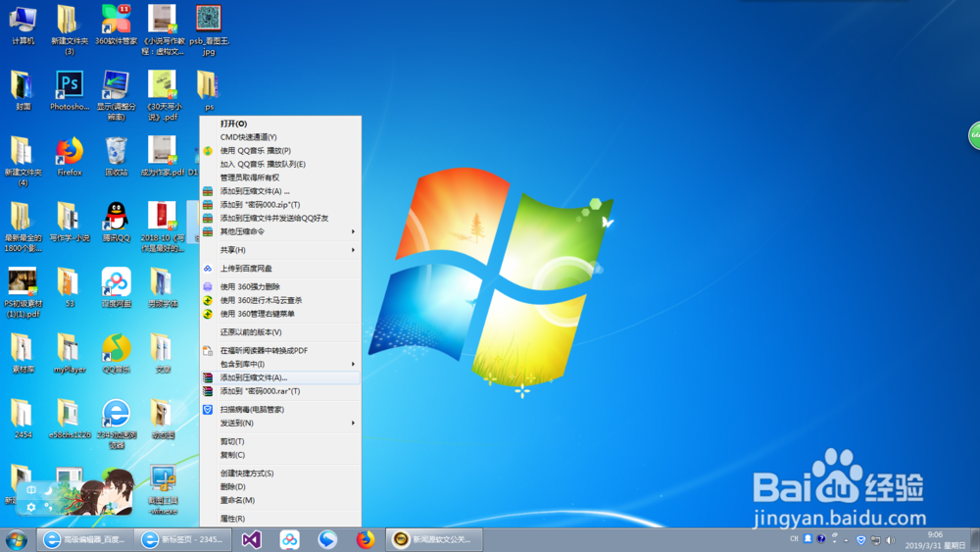Select the 《30天写小说》.pdf file icon

click(163, 95)
